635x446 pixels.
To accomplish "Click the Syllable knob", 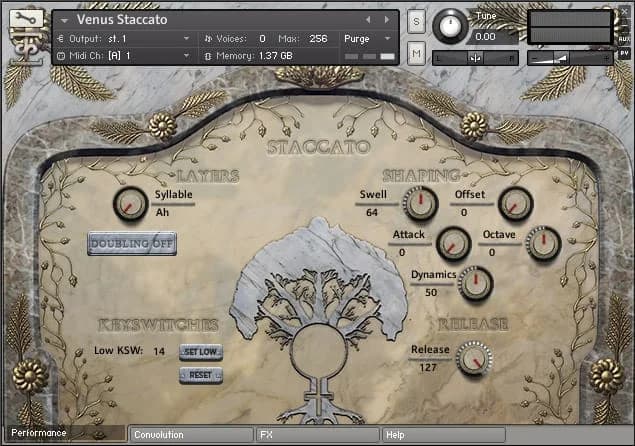I will tap(129, 204).
